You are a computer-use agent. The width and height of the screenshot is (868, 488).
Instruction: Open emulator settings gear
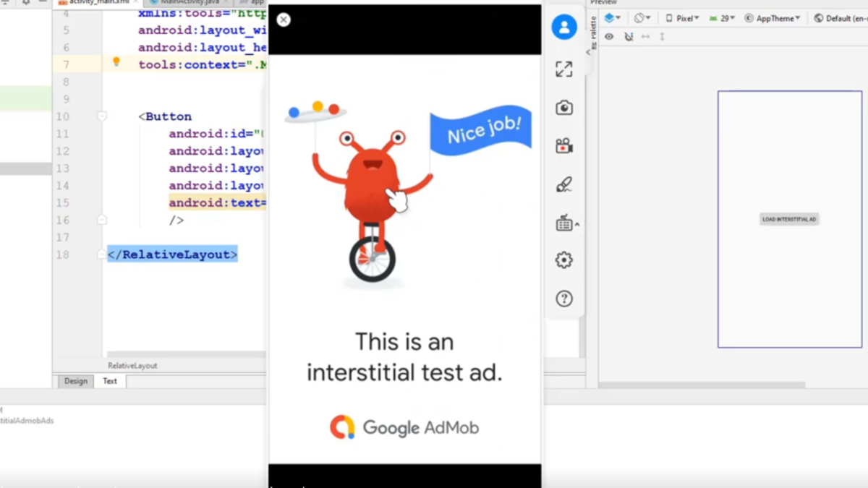[x=563, y=260]
